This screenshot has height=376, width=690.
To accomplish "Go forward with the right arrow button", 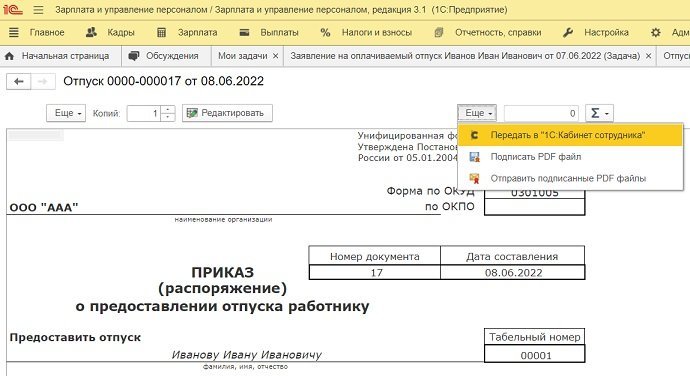I will click(x=43, y=81).
